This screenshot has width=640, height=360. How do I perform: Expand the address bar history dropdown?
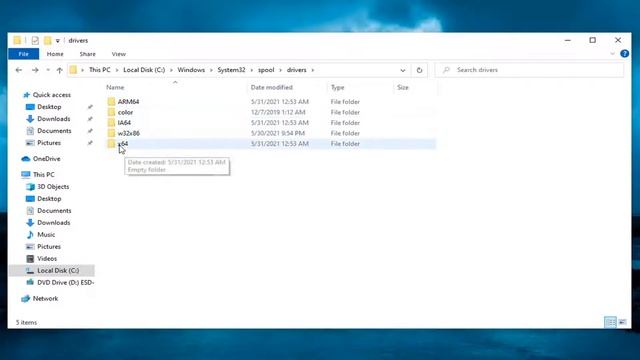coord(402,70)
